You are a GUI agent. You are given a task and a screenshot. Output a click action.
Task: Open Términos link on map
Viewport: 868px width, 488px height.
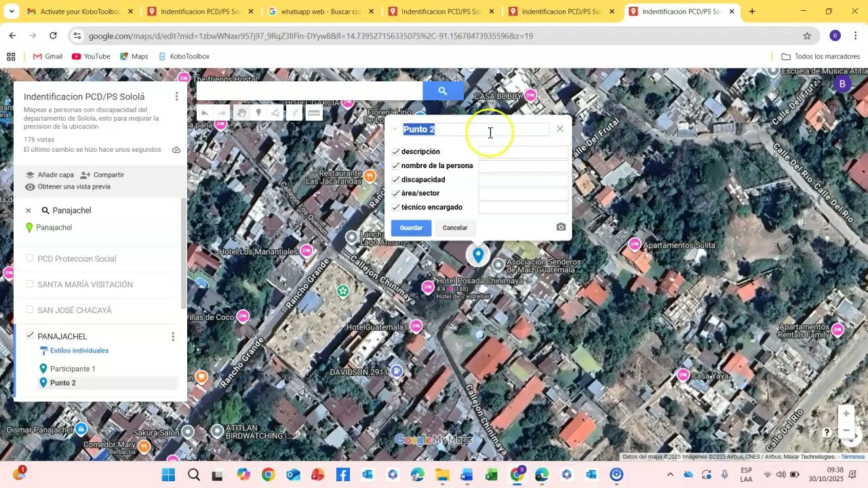[853, 457]
